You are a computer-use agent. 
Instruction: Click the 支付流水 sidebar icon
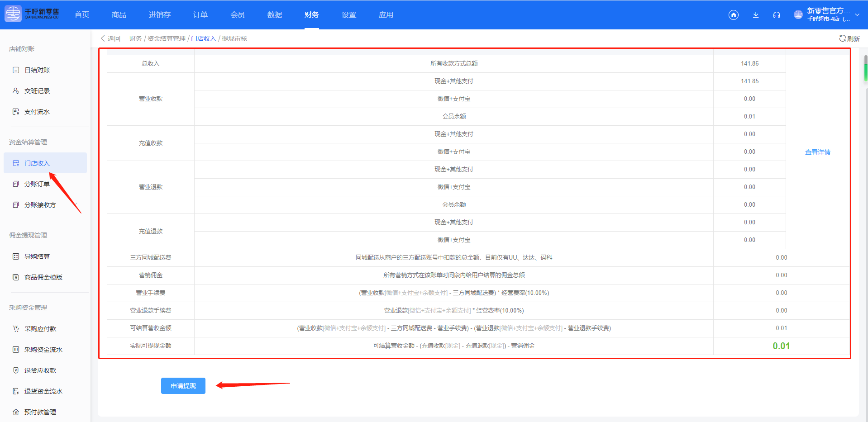click(x=16, y=112)
